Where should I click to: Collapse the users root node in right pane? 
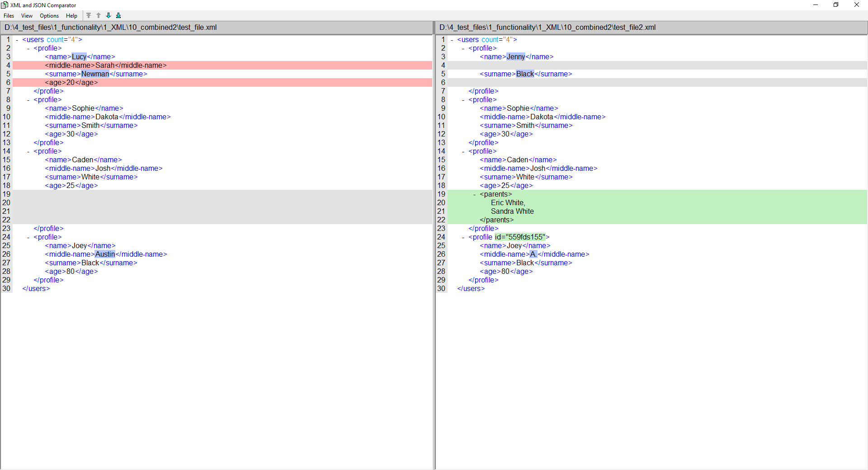tap(452, 40)
